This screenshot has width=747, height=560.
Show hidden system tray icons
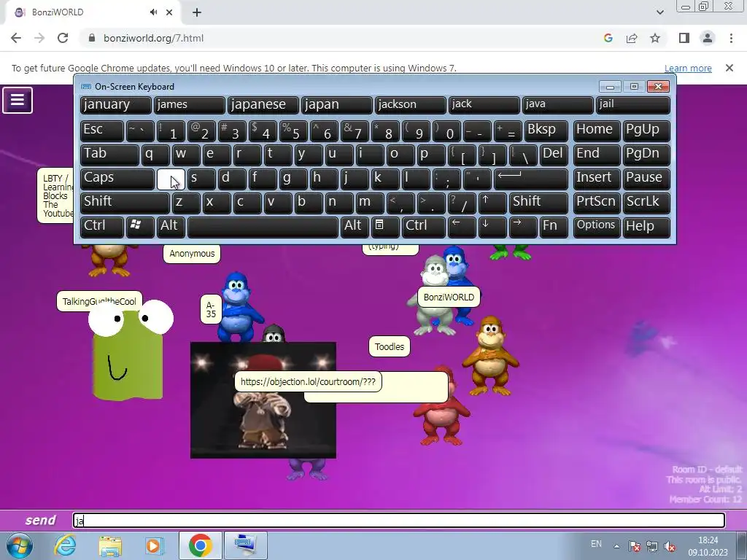tap(616, 546)
